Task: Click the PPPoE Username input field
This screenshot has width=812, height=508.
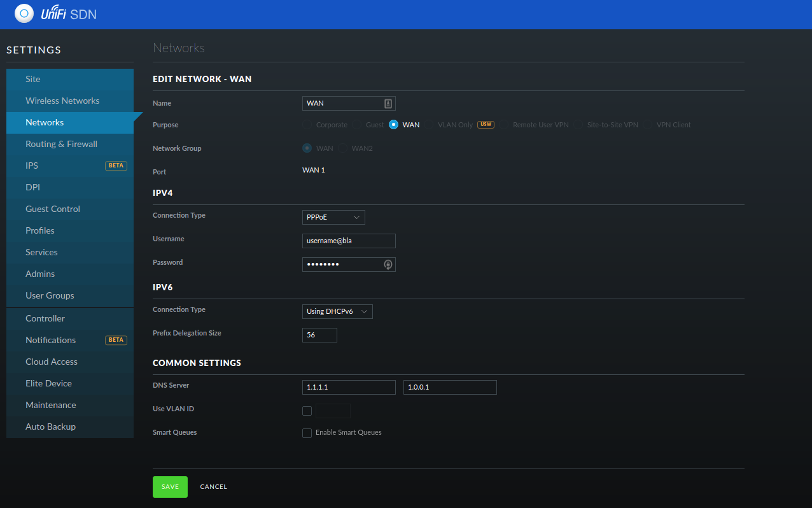Action: point(349,241)
